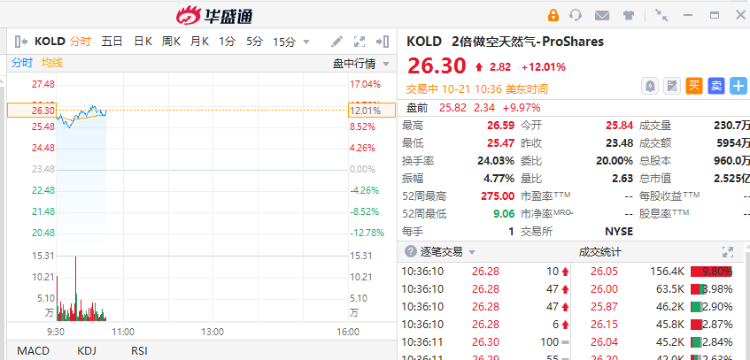Click the orange 买 buy button
Viewport: 750px width, 360px height.
pyautogui.click(x=694, y=86)
